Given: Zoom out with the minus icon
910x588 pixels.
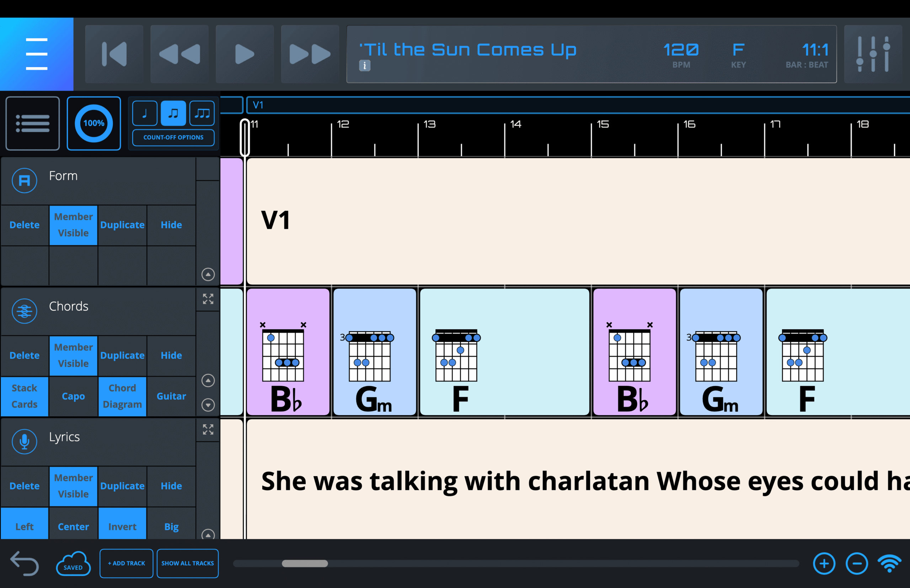Looking at the screenshot, I should [857, 563].
